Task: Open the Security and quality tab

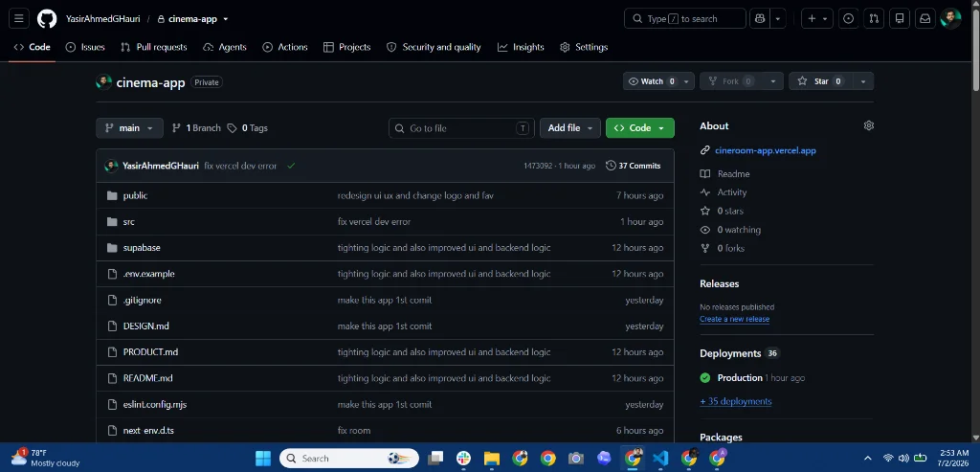Action: (x=434, y=47)
